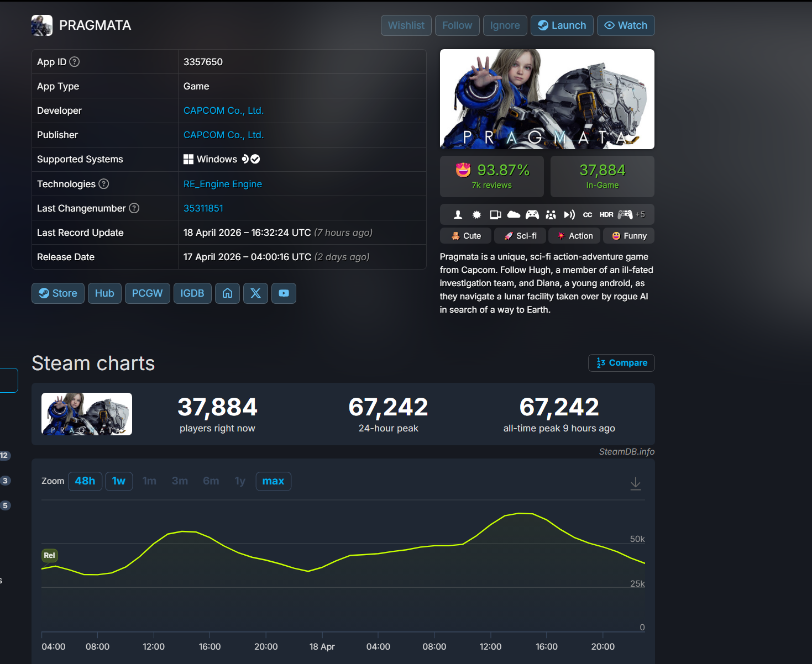Click the "24-hour peak" stat
812x664 pixels.
click(389, 414)
